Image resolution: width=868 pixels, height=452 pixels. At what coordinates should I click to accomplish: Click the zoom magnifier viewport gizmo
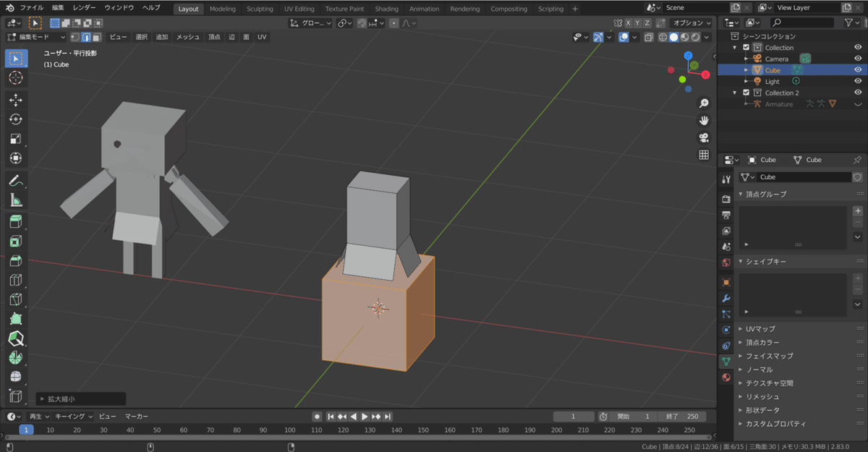pyautogui.click(x=704, y=103)
